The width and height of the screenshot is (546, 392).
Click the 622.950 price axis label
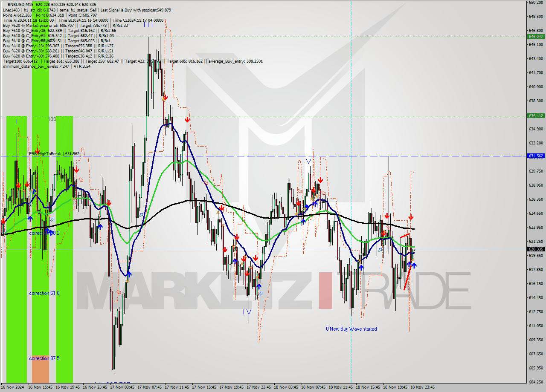point(535,228)
